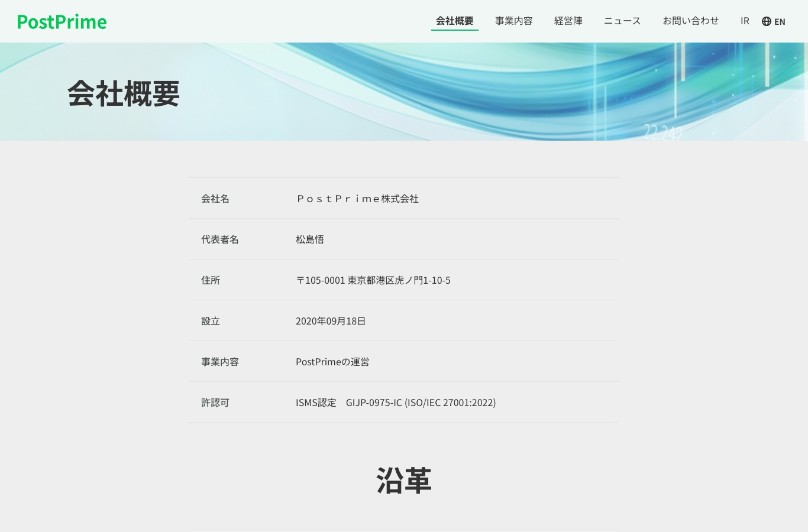Screen dimensions: 808x532
Task: Click the globe language icon
Action: (767, 21)
